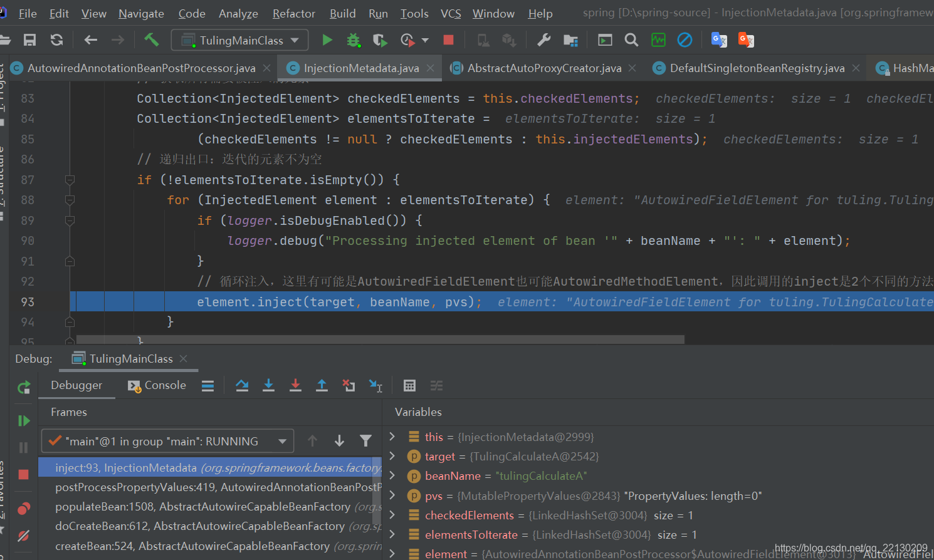Viewport: 934px width, 560px height.
Task: Resume program in debug sidebar
Action: coord(24,420)
